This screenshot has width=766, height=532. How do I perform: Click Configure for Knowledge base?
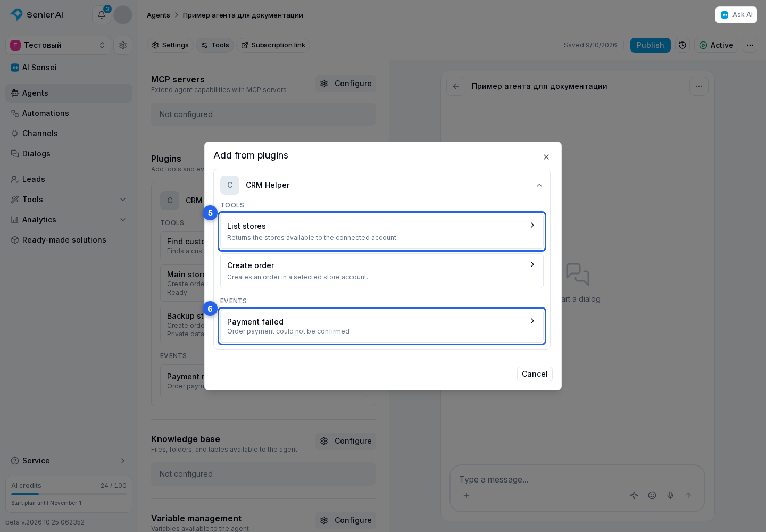click(x=346, y=441)
